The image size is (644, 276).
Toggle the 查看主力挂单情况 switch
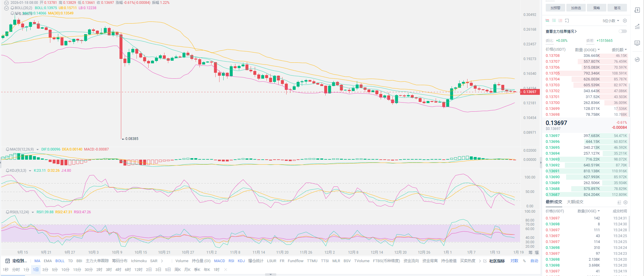tap(623, 31)
